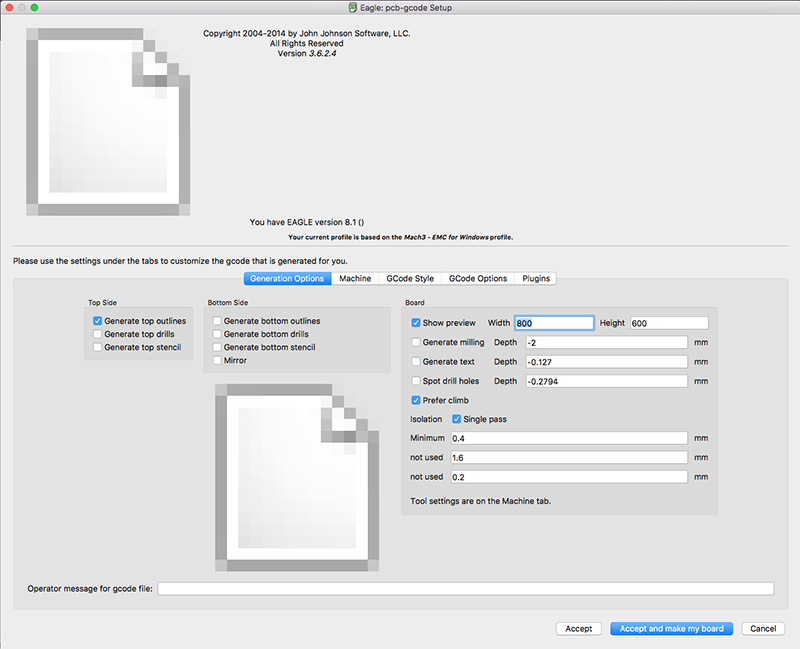Click the 'Isolation' label

426,419
